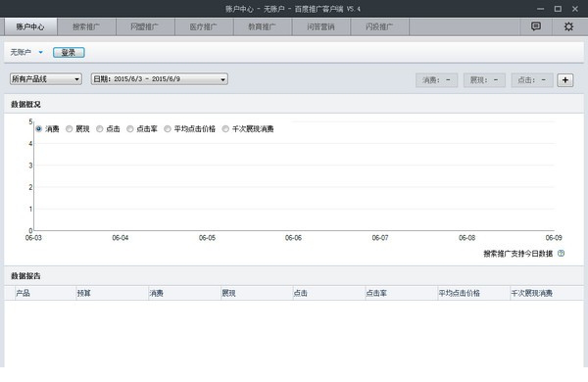Switch to the 网盟推广 tab
This screenshot has width=588, height=382.
click(x=145, y=26)
